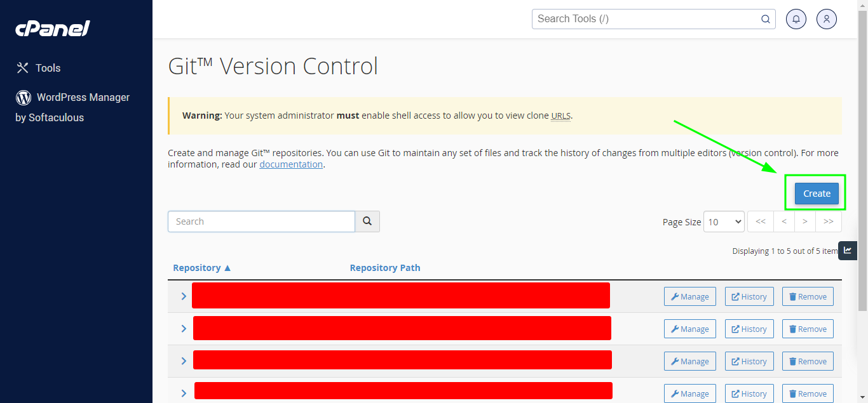Click Remove for the third repository
This screenshot has width=868, height=403.
[808, 361]
